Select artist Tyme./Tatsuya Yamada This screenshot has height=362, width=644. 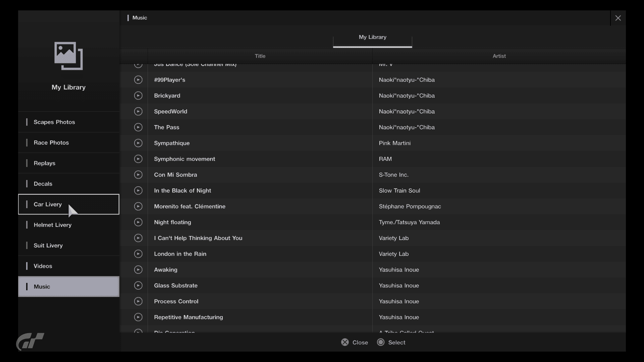tap(409, 222)
